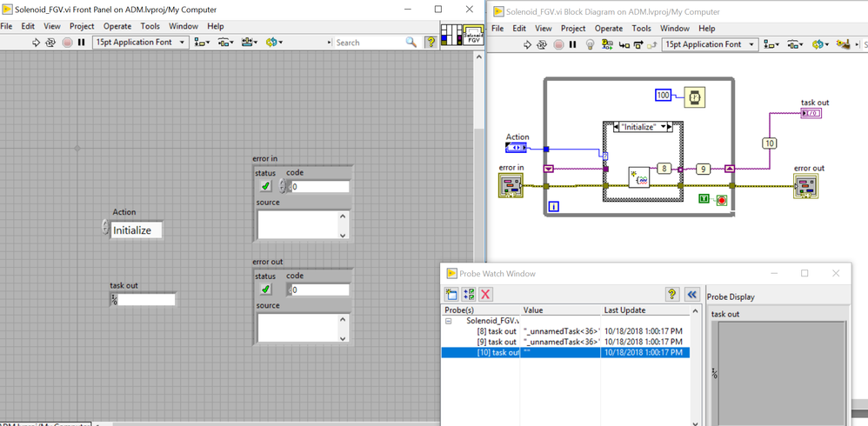Image resolution: width=868 pixels, height=426 pixels.
Task: Open View menu in Block Diagram window
Action: pyautogui.click(x=543, y=28)
